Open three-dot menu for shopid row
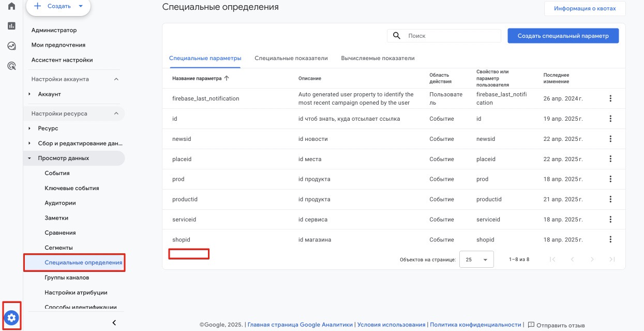Viewport: 644px width, 331px height. click(x=610, y=239)
